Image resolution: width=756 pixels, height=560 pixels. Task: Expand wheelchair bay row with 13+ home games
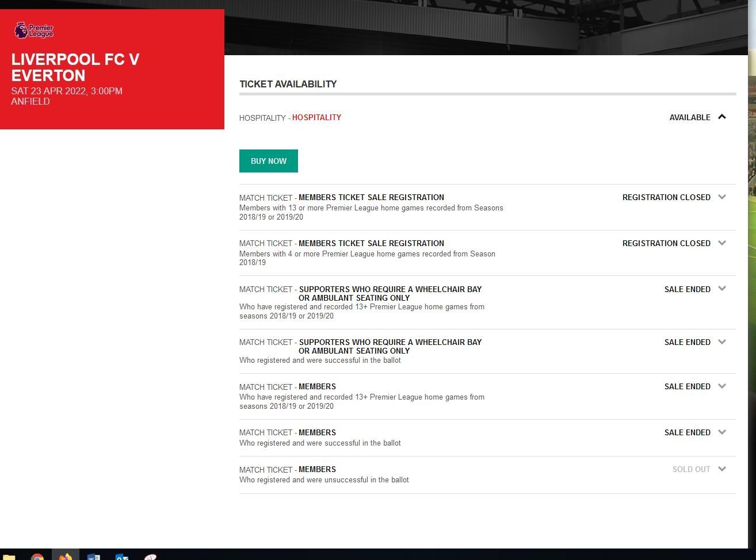(x=722, y=289)
